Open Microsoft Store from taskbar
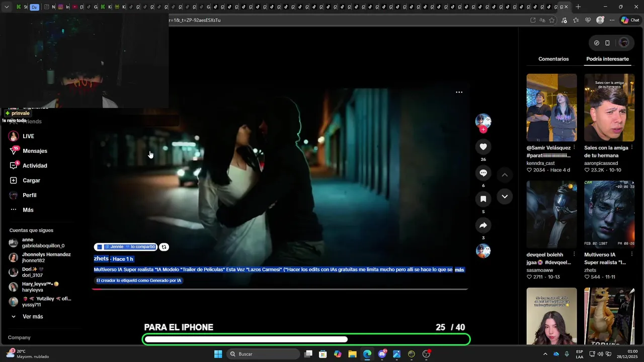The height and width of the screenshot is (362, 644). tap(323, 354)
